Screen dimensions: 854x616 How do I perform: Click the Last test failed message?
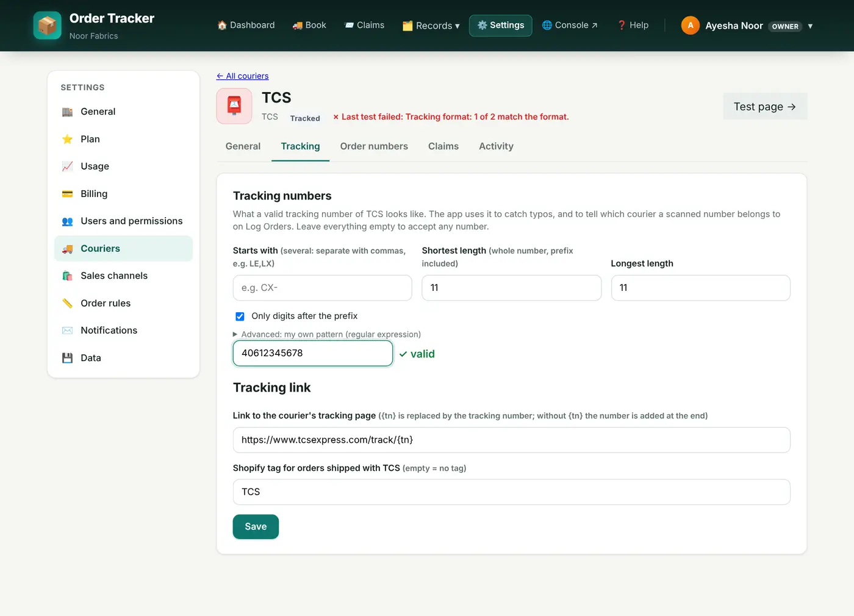click(x=451, y=117)
